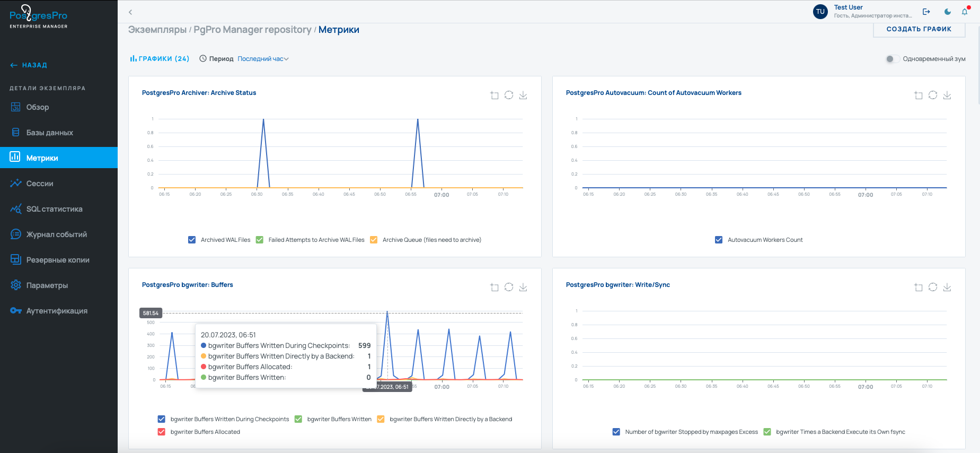The height and width of the screenshot is (453, 980).
Task: Click the gear icon for Параметры
Action: coord(15,285)
